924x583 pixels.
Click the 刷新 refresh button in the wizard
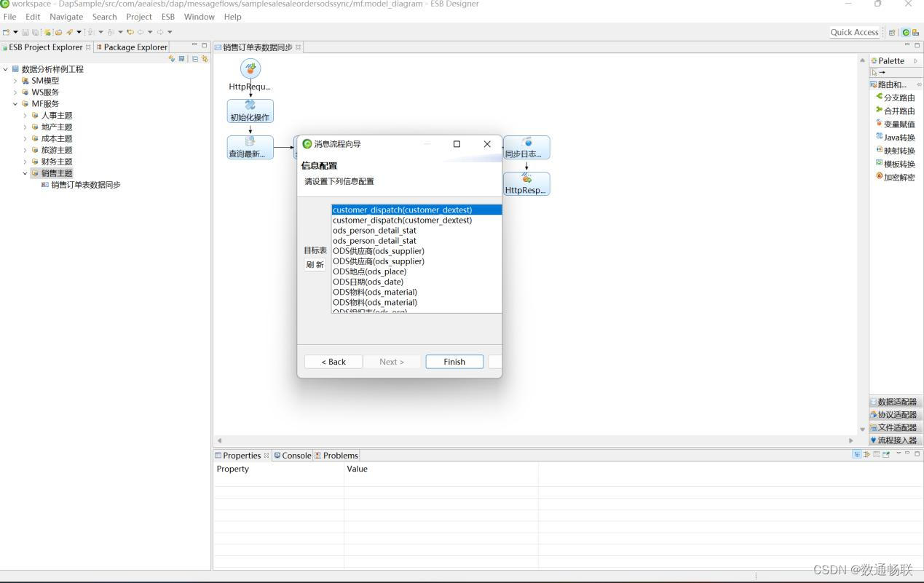coord(315,265)
